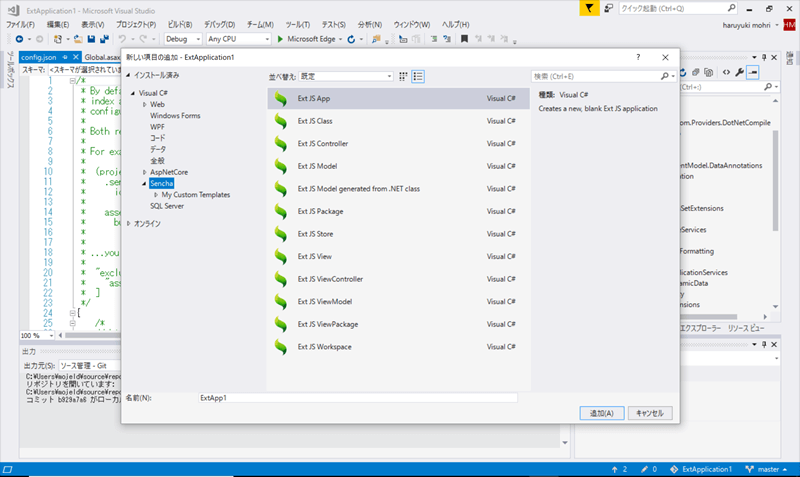Viewport: 800px width, 477px height.
Task: Choose the Ext JS Controller template
Action: [398, 143]
